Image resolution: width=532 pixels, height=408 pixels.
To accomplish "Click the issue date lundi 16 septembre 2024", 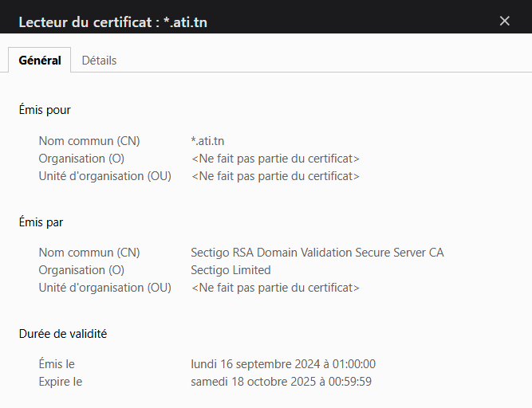I will click(283, 364).
